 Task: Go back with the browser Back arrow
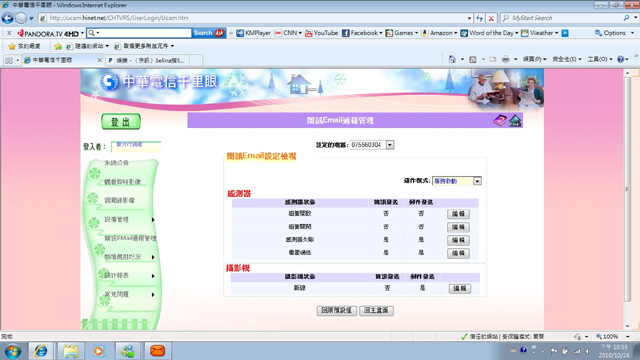[x=8, y=18]
